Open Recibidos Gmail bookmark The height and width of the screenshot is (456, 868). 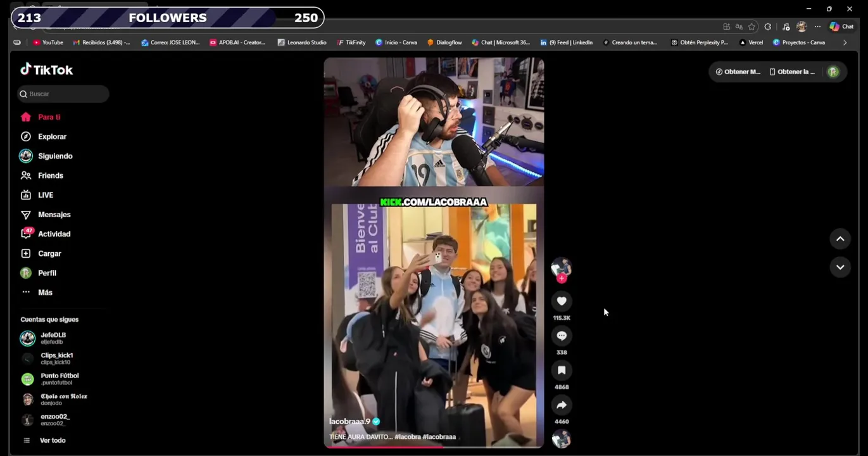(101, 42)
